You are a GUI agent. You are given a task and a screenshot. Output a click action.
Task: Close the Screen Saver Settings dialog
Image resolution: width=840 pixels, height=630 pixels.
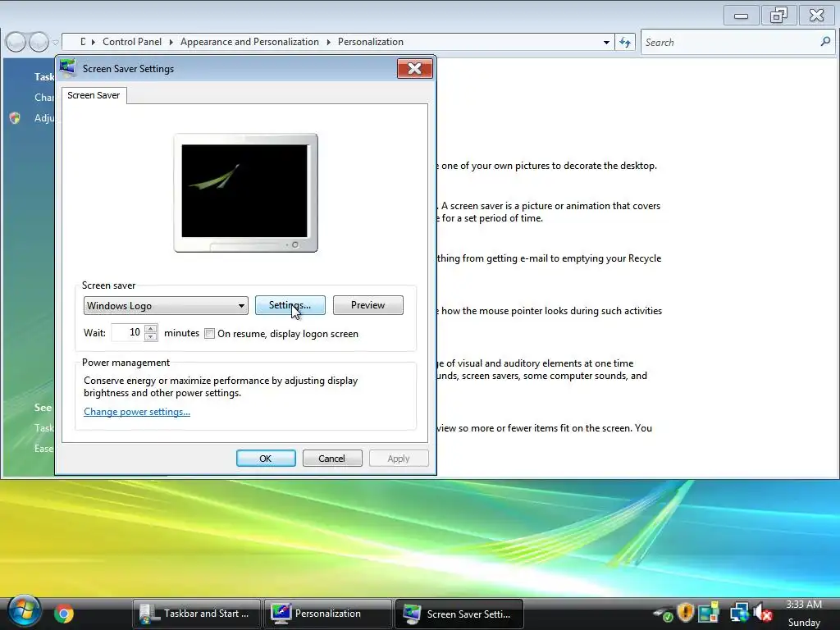coord(414,69)
